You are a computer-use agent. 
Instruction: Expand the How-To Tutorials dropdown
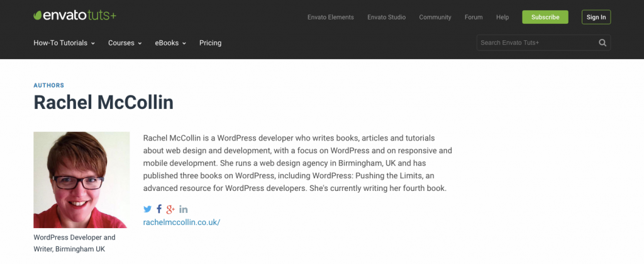tap(64, 43)
